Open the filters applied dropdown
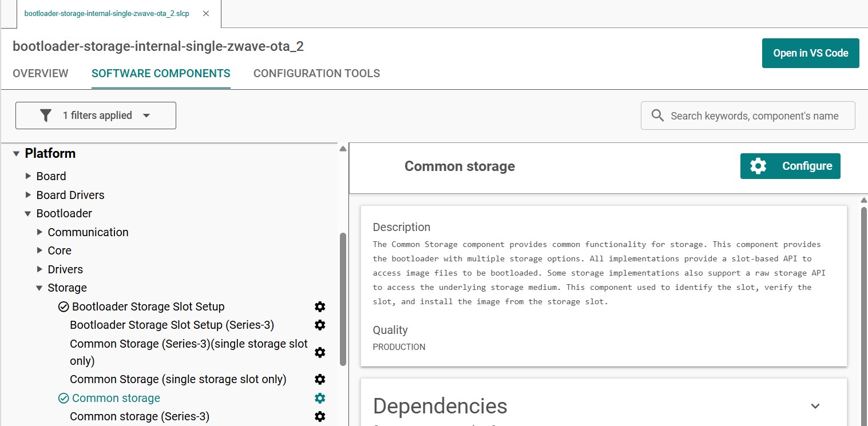 coord(96,116)
